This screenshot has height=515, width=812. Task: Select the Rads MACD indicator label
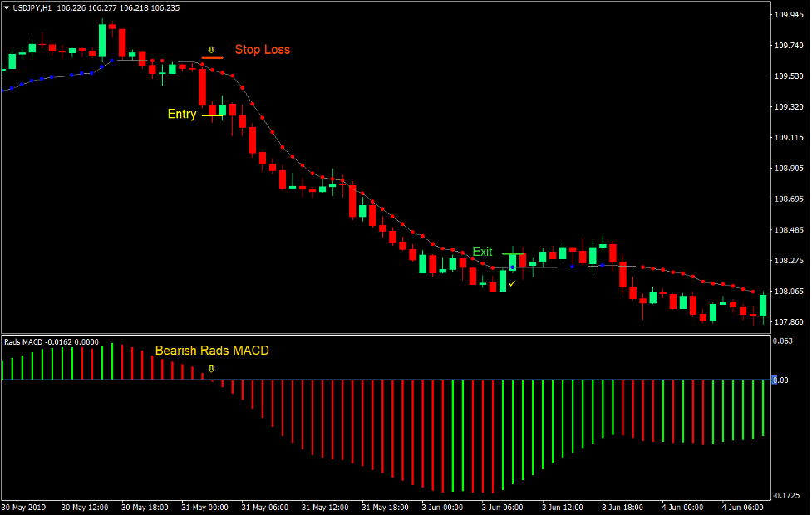coord(25,341)
